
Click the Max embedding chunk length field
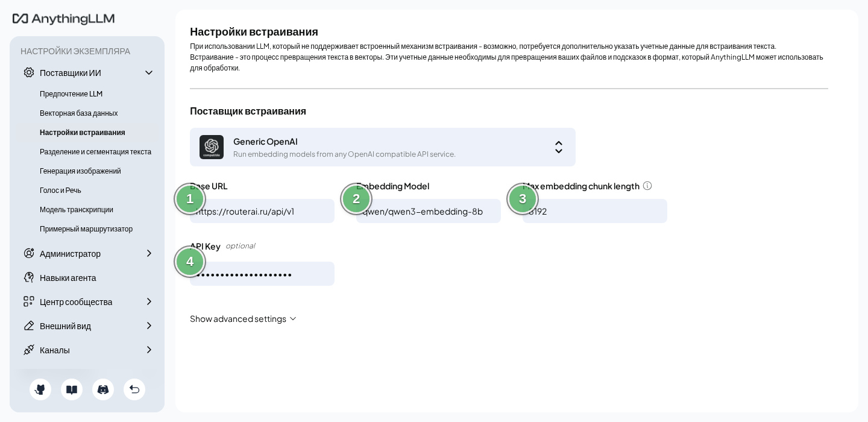coord(595,211)
